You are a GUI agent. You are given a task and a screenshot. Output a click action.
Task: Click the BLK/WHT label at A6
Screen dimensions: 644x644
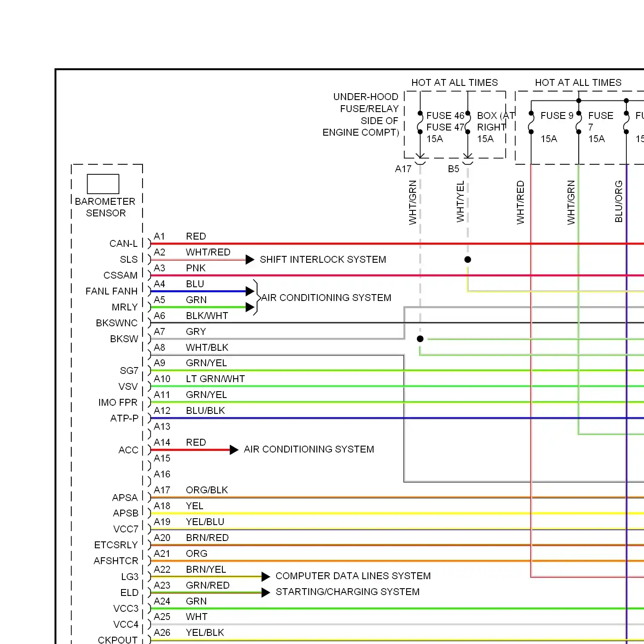click(x=207, y=316)
